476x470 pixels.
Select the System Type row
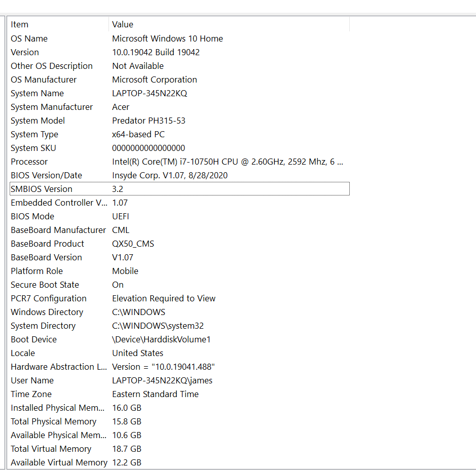[x=180, y=134]
